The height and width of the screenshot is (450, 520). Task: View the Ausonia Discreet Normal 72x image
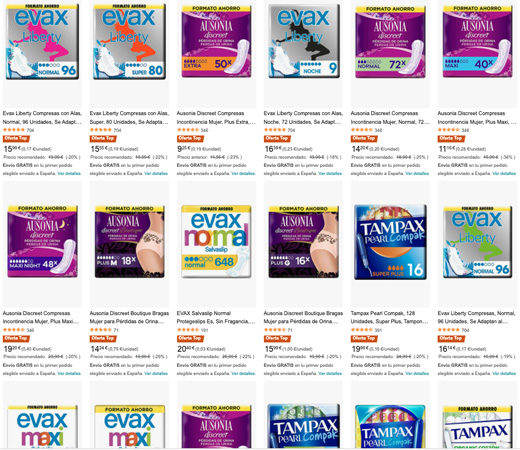[x=390, y=42]
